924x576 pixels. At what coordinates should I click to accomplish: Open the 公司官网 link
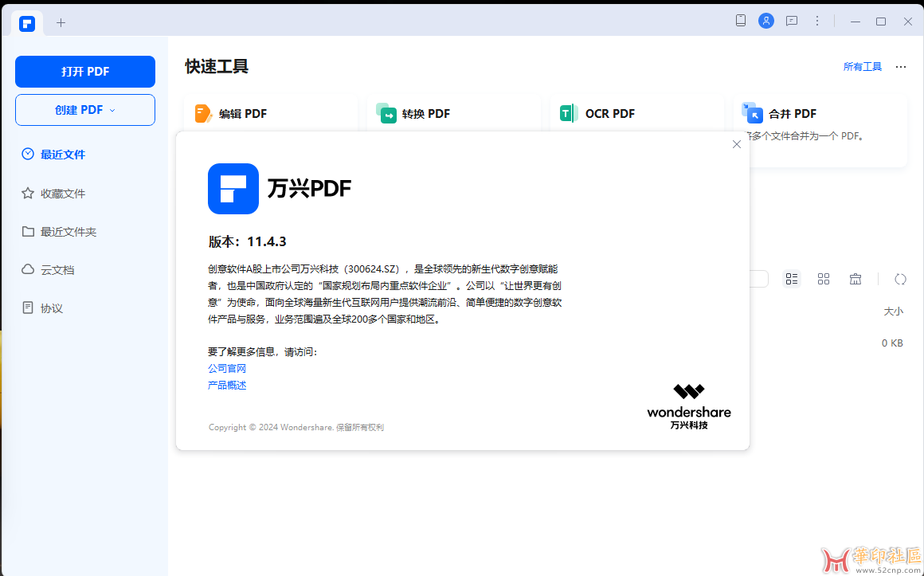pyautogui.click(x=227, y=369)
